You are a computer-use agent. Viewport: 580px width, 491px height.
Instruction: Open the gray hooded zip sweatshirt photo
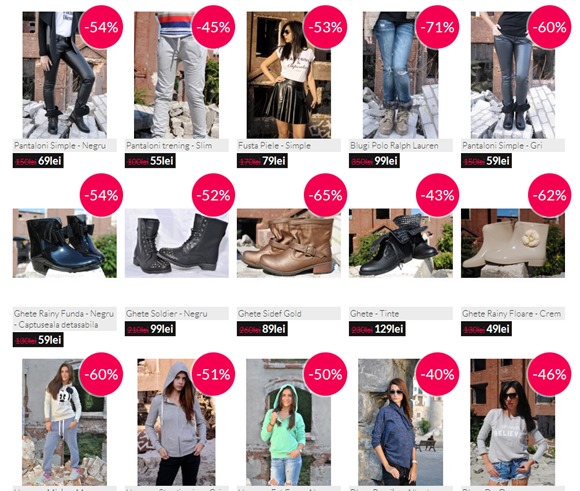tap(176, 422)
